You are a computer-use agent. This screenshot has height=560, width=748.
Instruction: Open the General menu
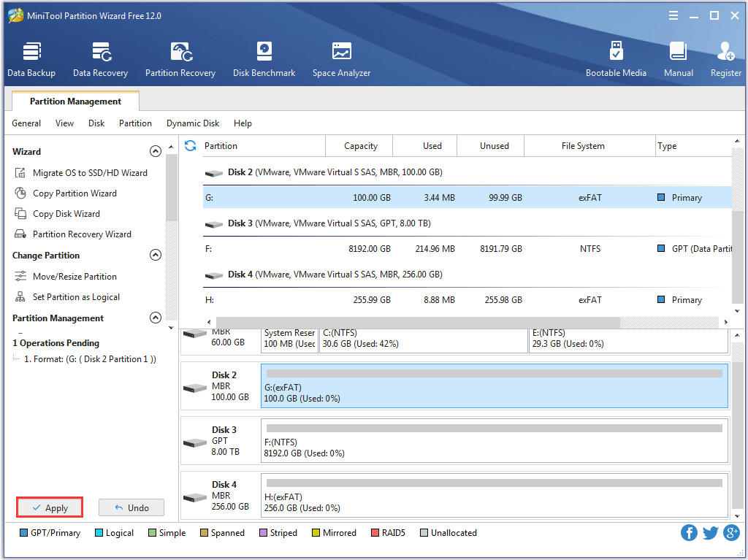[26, 123]
